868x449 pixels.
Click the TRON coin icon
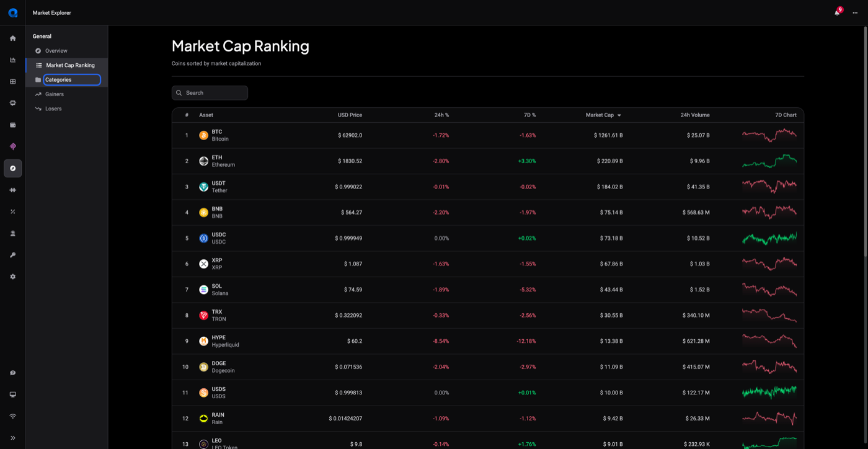pos(203,316)
